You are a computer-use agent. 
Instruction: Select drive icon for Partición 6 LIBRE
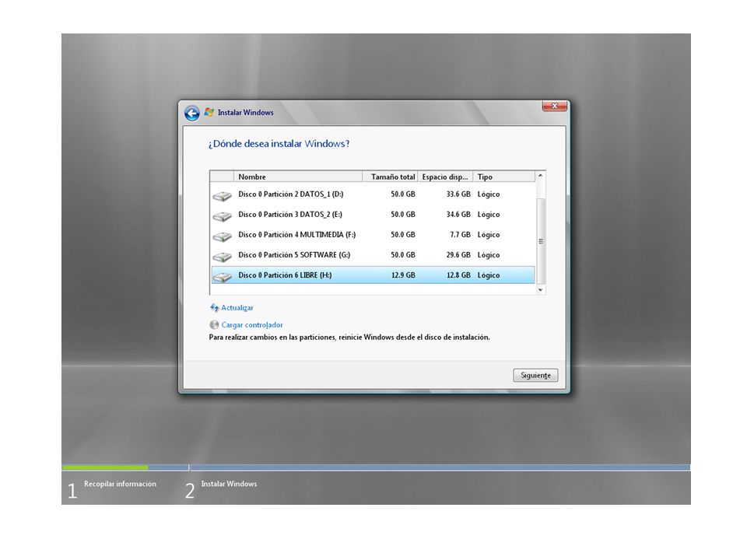click(x=222, y=277)
